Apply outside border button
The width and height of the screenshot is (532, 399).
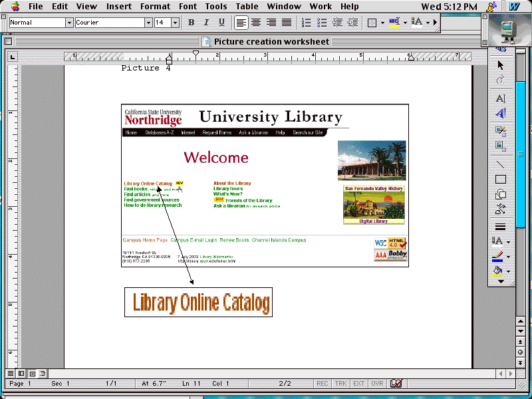tap(372, 23)
